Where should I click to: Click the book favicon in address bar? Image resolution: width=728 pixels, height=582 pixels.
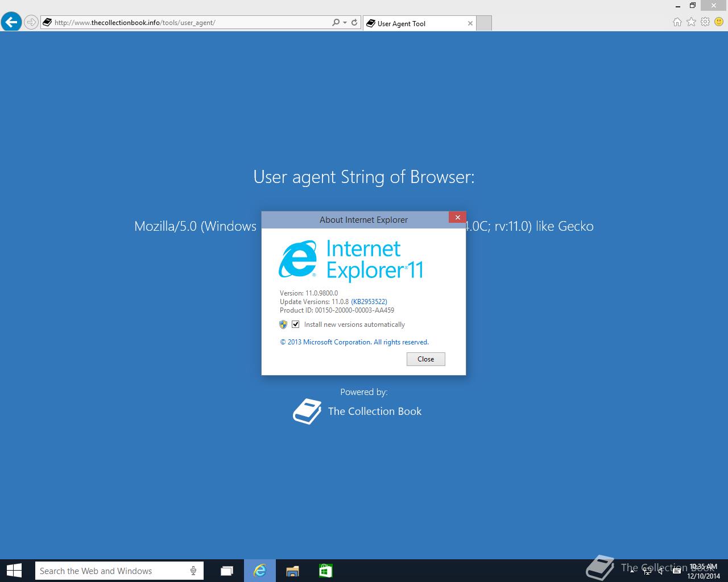(x=47, y=23)
